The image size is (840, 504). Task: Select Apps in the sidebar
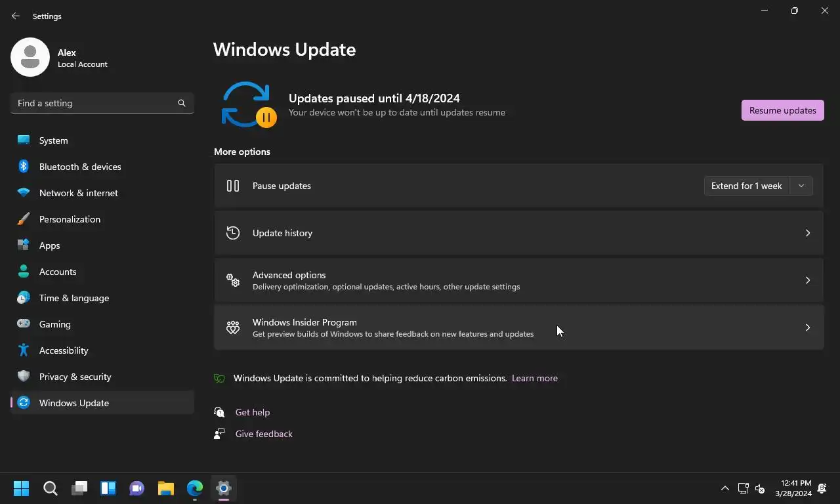point(102,245)
